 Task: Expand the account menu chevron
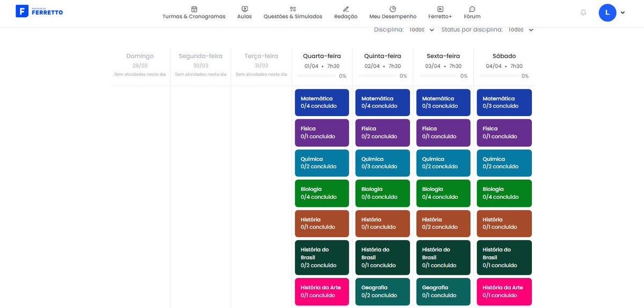click(623, 12)
